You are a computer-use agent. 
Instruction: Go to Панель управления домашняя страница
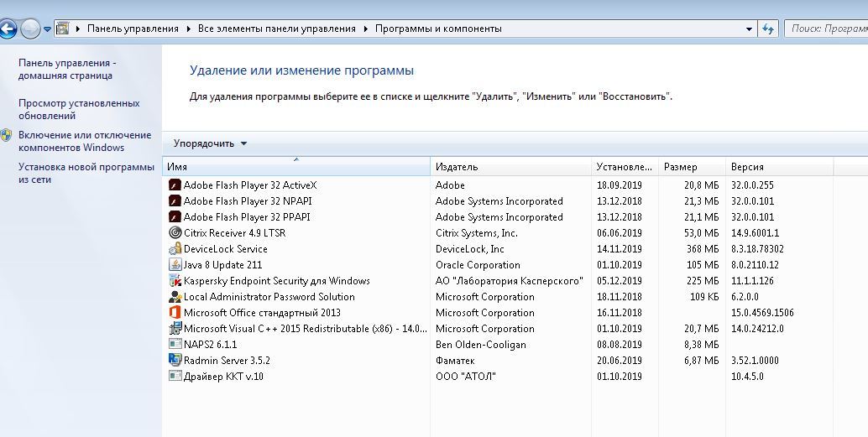pos(67,69)
